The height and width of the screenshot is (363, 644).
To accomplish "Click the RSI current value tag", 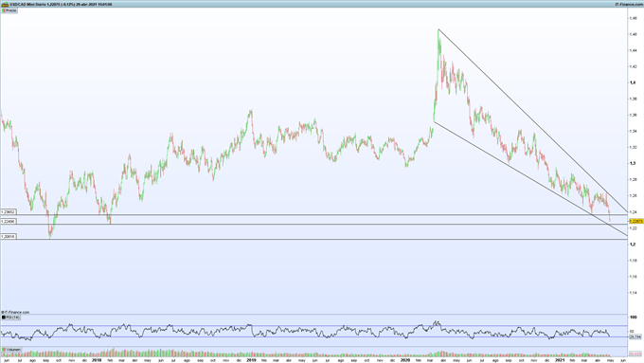I will click(x=635, y=336).
